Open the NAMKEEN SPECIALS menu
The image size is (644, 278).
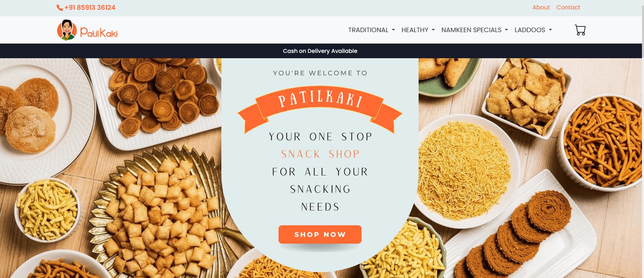coord(475,30)
